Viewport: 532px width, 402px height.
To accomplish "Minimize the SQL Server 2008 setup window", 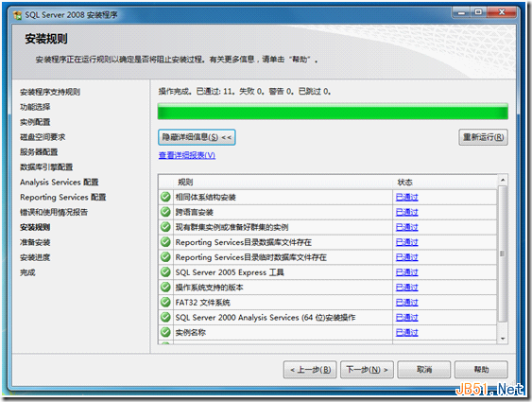I will tap(461, 12).
